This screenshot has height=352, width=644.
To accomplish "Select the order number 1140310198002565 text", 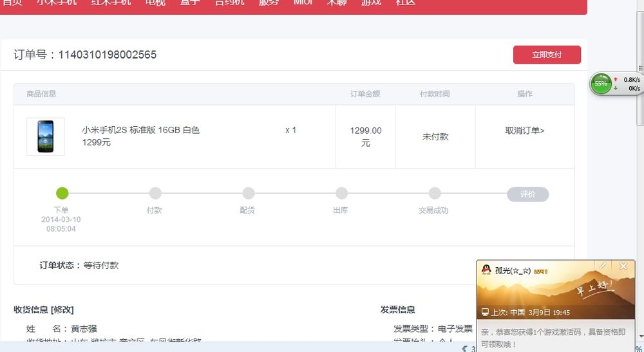I will (107, 55).
